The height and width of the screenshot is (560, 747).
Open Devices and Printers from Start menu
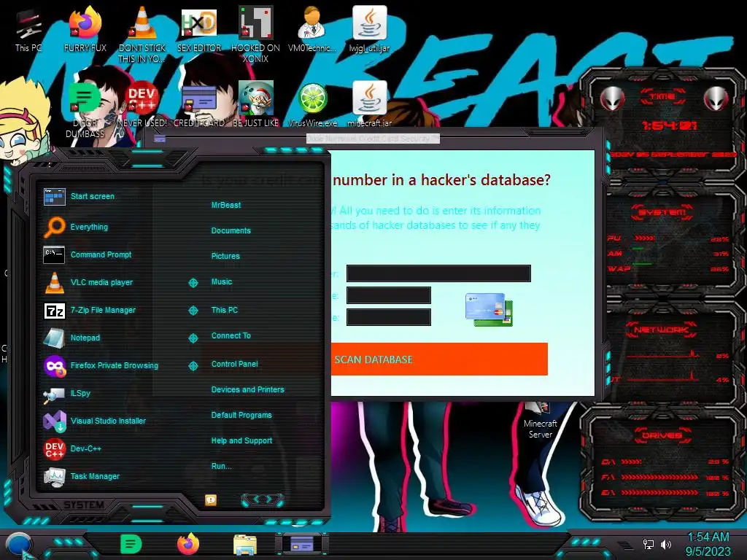coord(248,389)
